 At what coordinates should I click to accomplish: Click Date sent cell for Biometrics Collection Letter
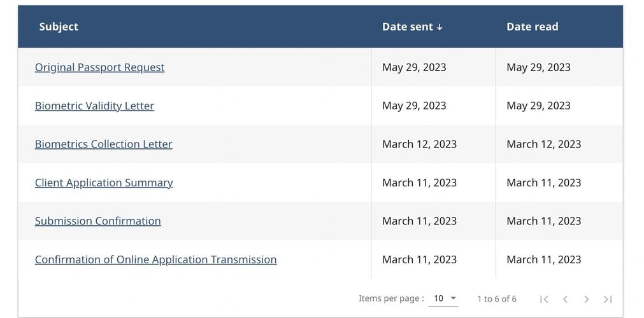[419, 144]
